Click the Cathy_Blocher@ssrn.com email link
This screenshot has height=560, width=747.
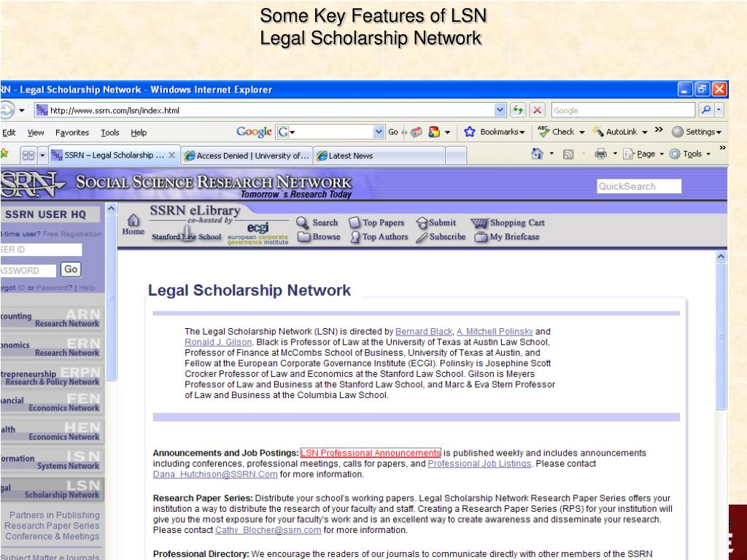tap(268, 530)
